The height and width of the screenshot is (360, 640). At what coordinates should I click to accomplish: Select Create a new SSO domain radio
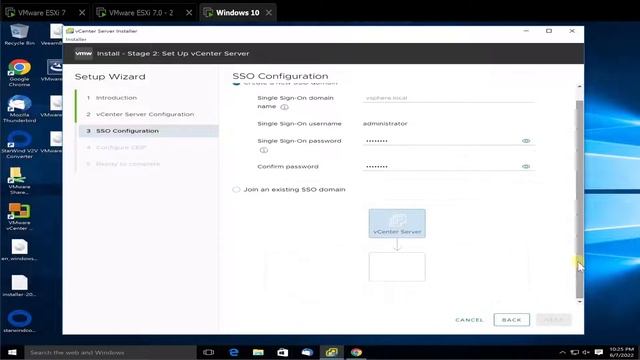point(236,83)
